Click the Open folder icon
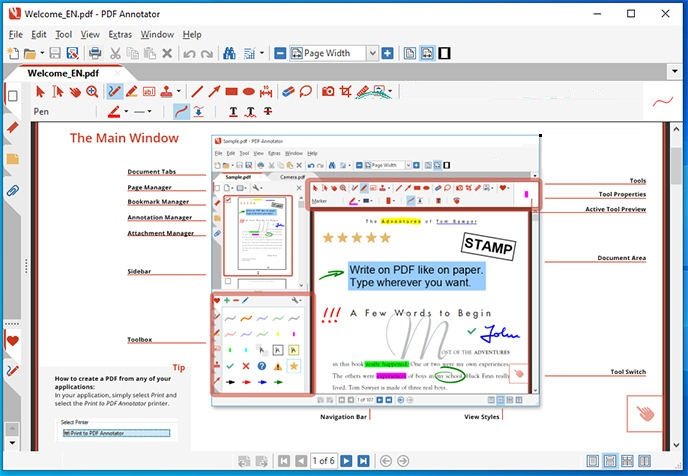The width and height of the screenshot is (688, 476). (29, 54)
